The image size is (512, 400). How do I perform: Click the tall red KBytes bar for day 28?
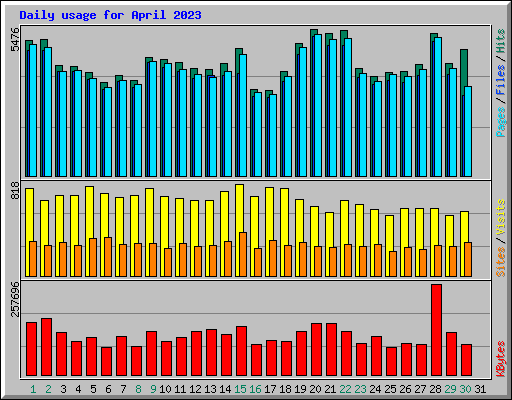436,330
